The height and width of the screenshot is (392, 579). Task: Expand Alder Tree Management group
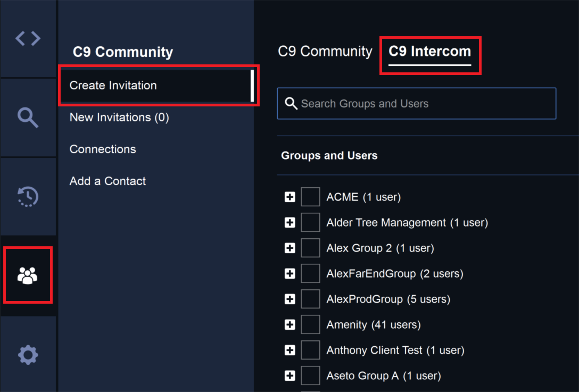(290, 222)
